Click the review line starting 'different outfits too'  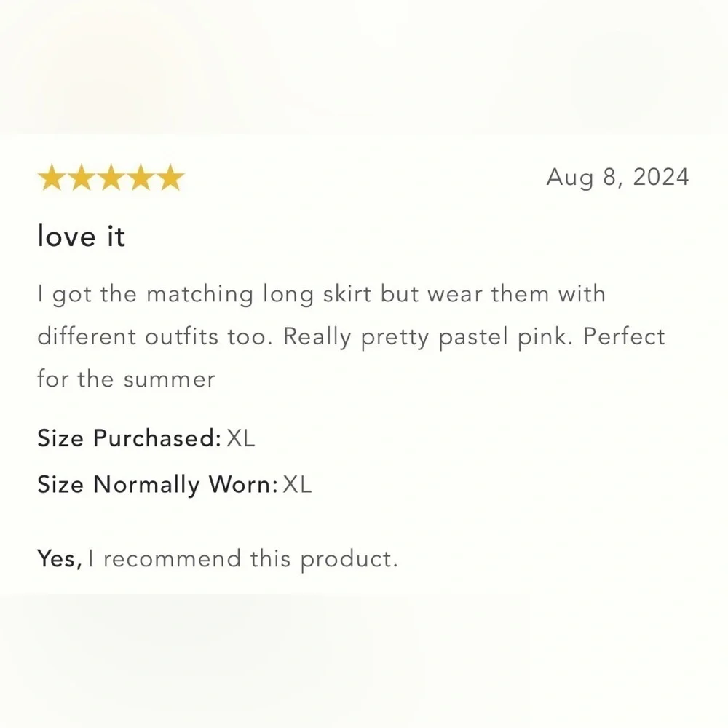pyautogui.click(x=351, y=336)
